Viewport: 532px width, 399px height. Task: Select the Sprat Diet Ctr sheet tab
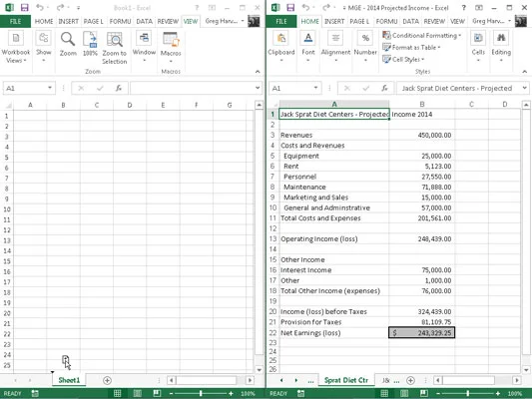[346, 380]
